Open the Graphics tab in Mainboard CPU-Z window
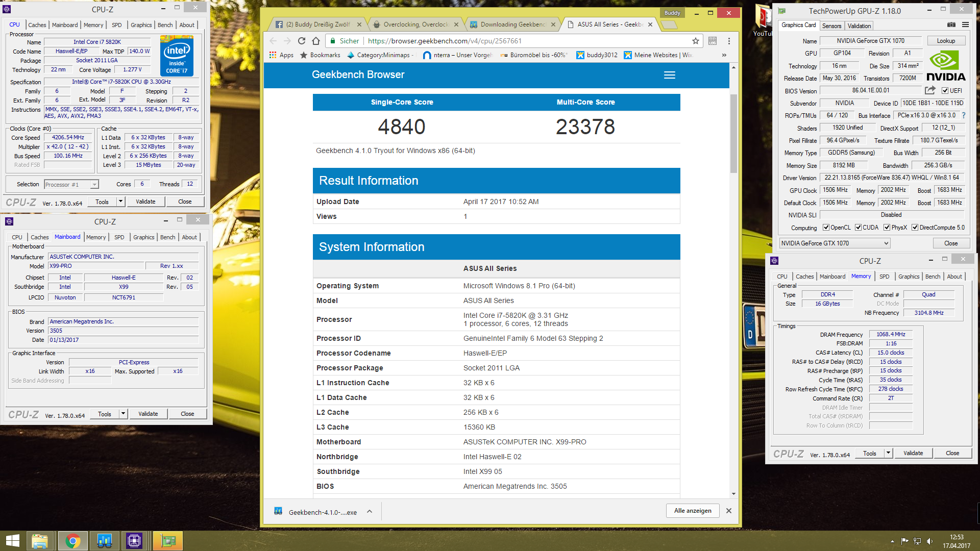The height and width of the screenshot is (551, 980). tap(143, 237)
